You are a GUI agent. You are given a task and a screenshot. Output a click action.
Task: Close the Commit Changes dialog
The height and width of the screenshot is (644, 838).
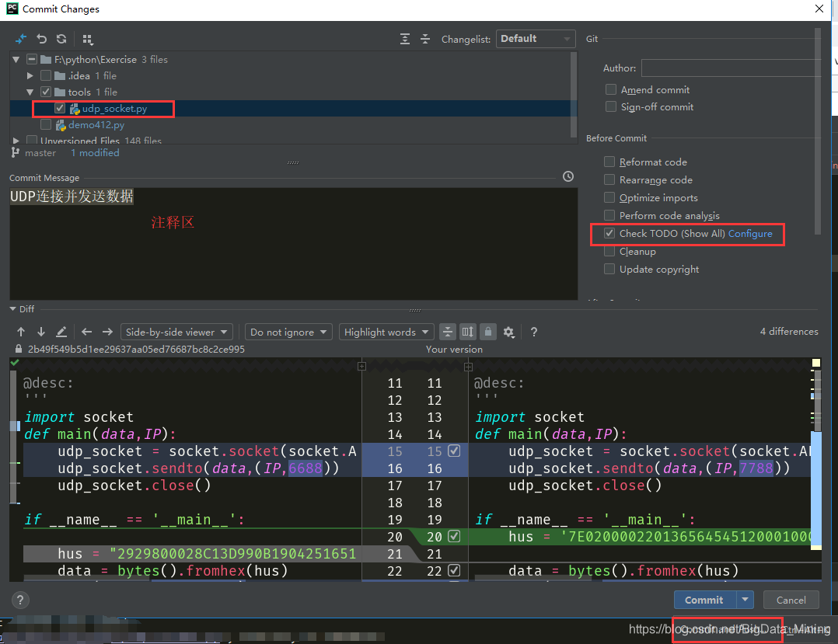coord(819,9)
